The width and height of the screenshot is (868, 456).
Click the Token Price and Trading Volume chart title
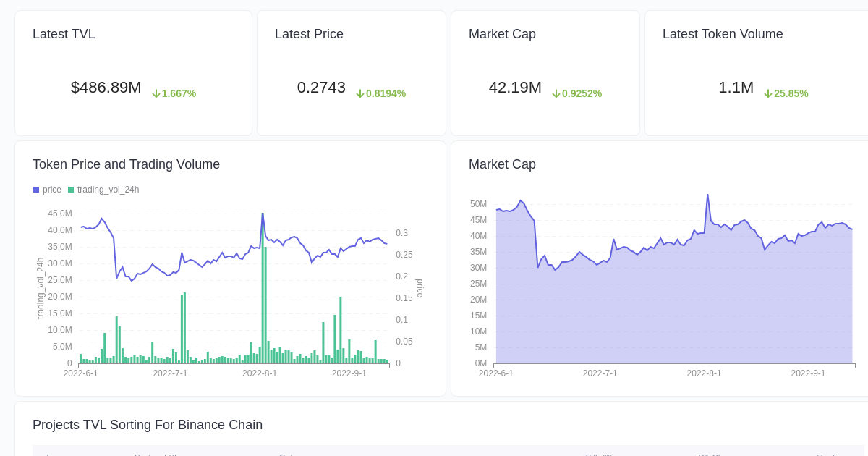(x=127, y=164)
